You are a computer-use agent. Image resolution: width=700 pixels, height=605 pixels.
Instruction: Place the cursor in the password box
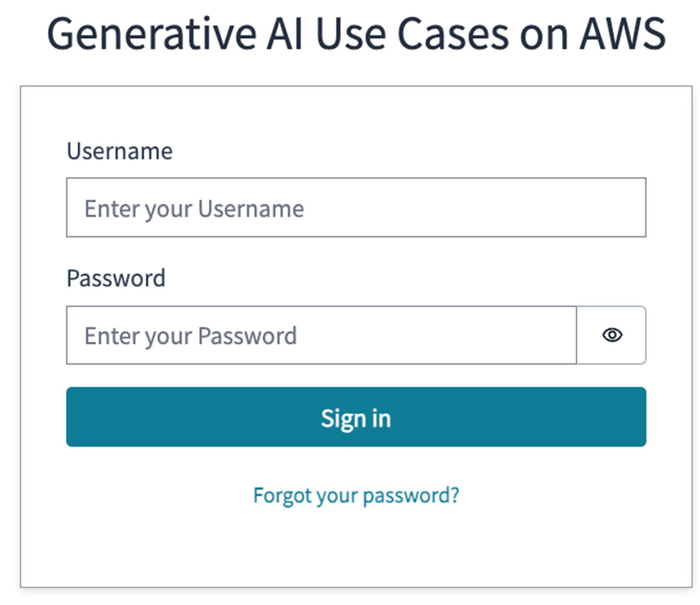(x=321, y=335)
